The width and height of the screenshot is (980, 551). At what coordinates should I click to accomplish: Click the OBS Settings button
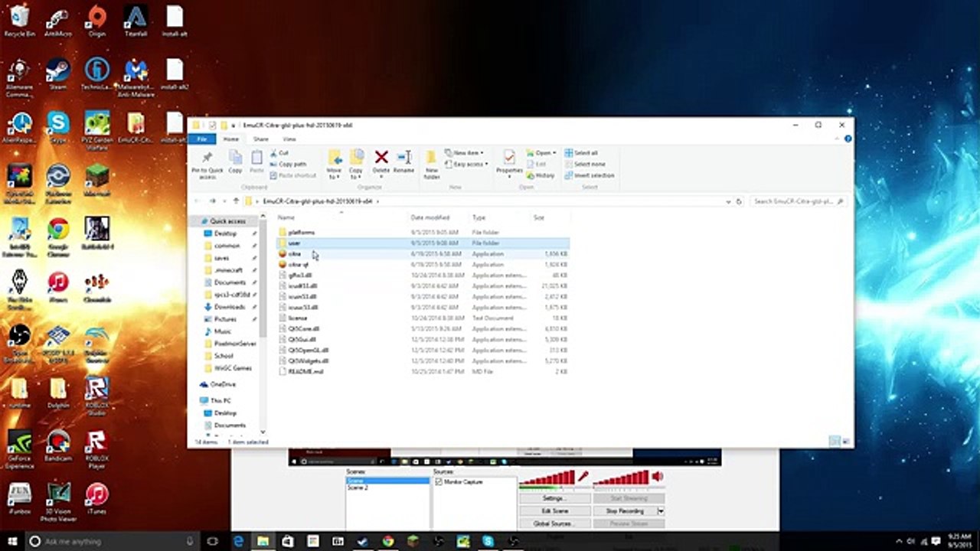pyautogui.click(x=554, y=498)
